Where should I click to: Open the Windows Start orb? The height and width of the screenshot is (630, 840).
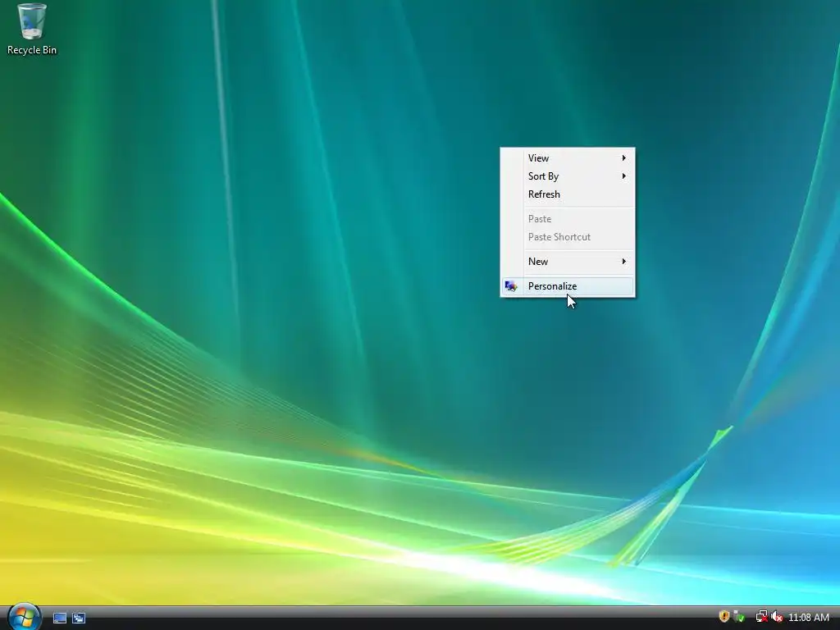[24, 617]
